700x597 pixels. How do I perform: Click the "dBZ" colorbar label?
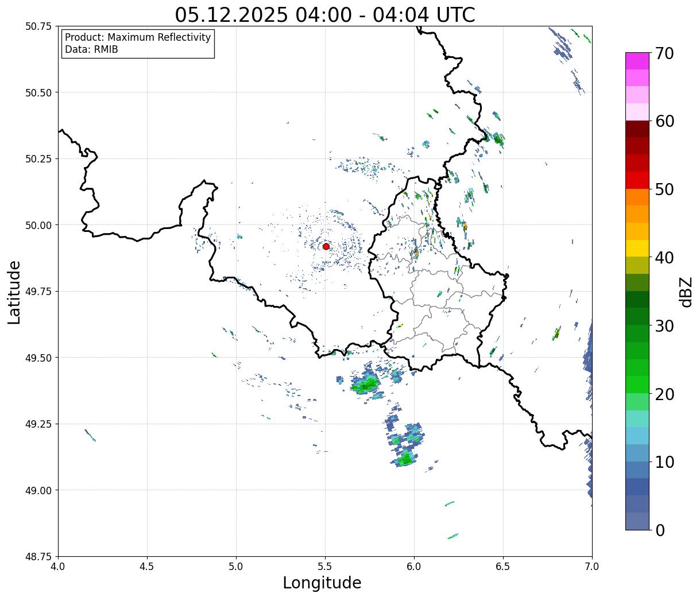click(x=686, y=291)
